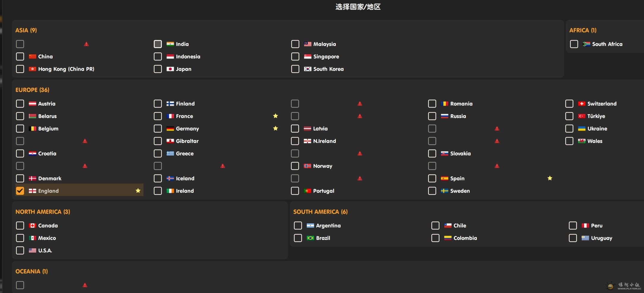Tick the Mexico checkbox

[20, 238]
